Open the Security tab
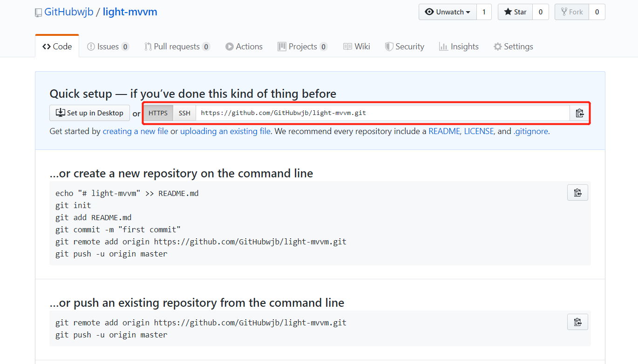Viewport: 638px width, 364px height. click(x=404, y=47)
